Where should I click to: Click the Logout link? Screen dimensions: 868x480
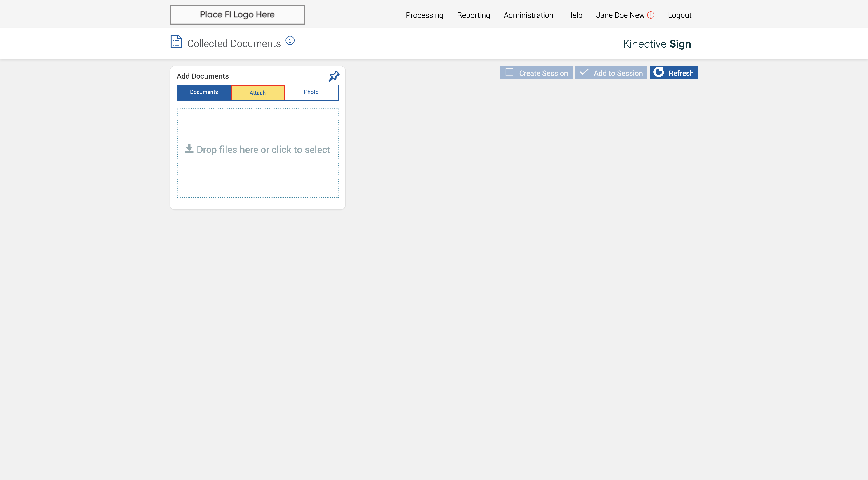click(x=679, y=15)
